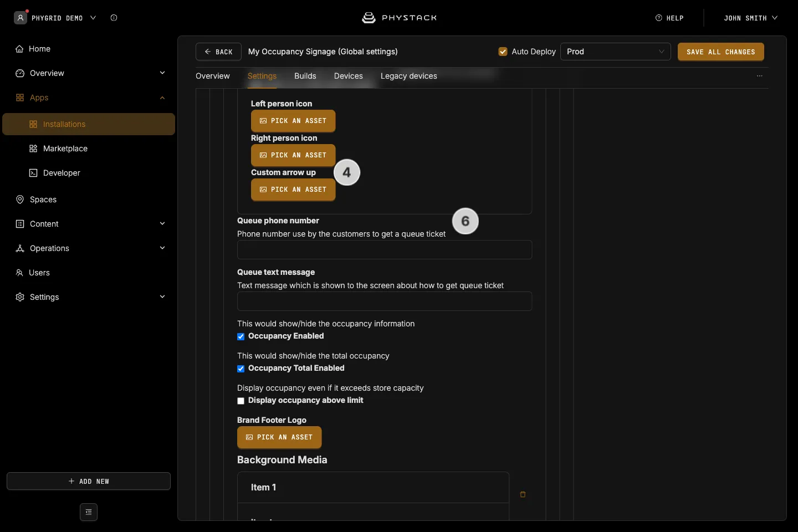This screenshot has height=532, width=798.
Task: Expand the Content sidebar section
Action: click(162, 224)
